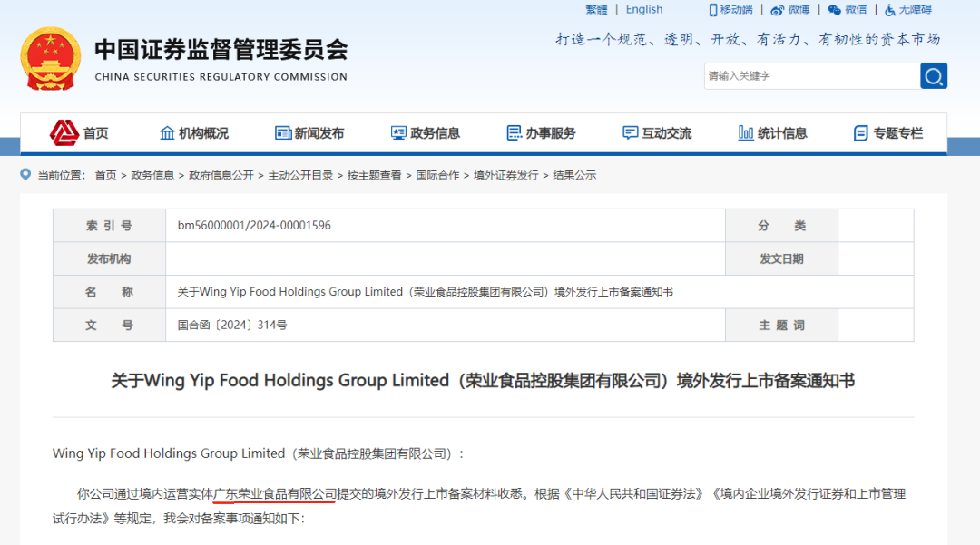Click the 索引号 label cell
The width and height of the screenshot is (980, 545).
[110, 226]
